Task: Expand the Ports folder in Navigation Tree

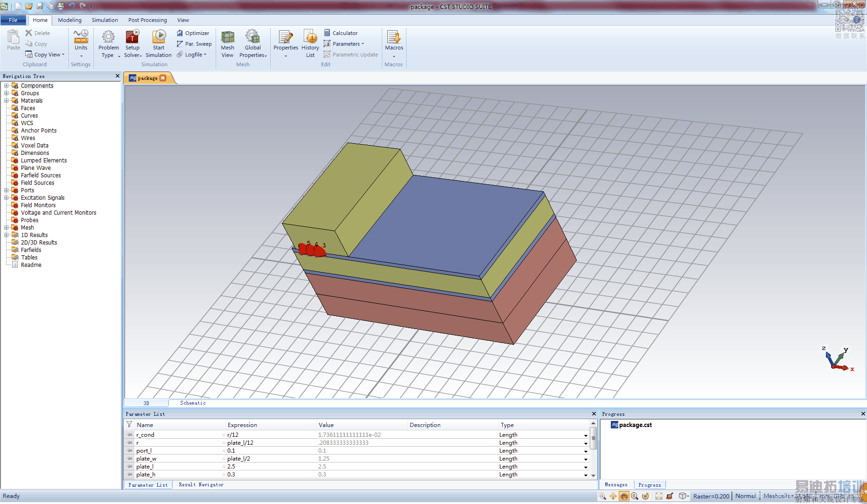Action: tap(7, 190)
